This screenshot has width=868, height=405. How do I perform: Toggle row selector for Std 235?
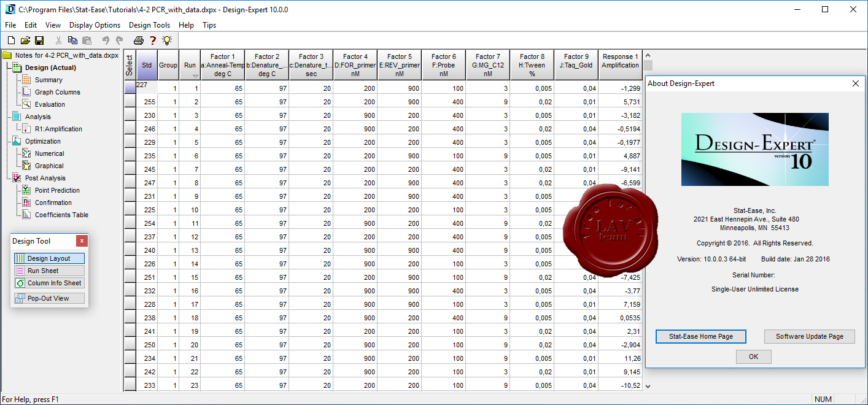click(130, 156)
